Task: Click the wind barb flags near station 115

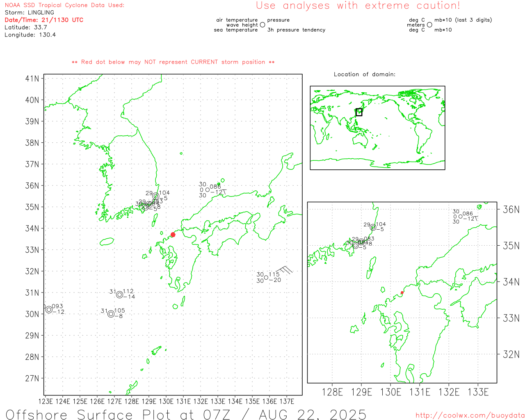Action: coord(284,270)
